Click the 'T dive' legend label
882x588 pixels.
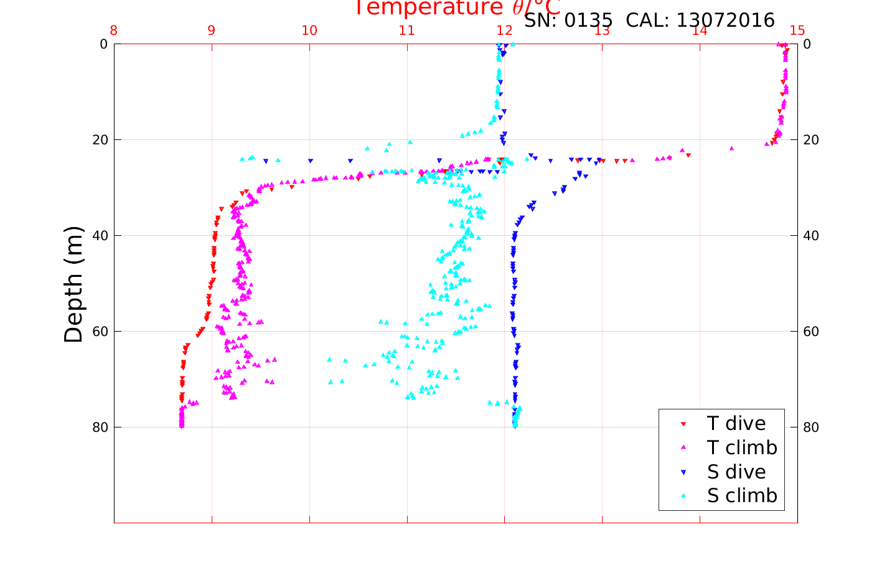736,423
